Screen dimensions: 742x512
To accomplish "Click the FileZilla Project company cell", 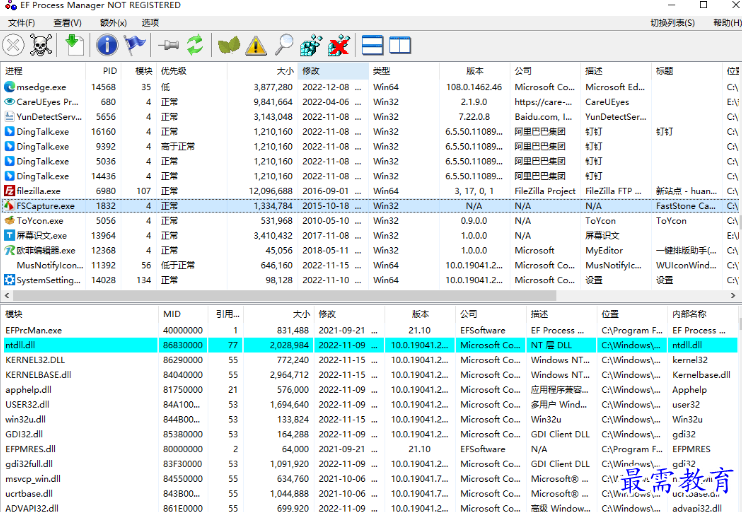I will tap(545, 191).
